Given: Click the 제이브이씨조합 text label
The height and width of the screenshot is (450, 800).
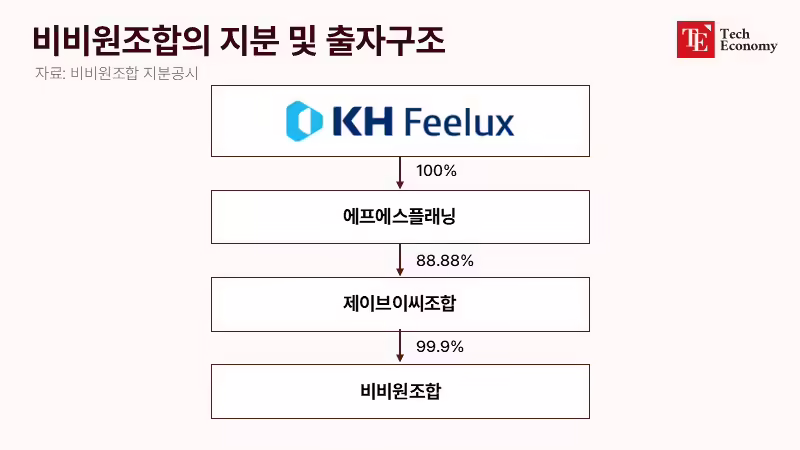Looking at the screenshot, I should tap(399, 304).
